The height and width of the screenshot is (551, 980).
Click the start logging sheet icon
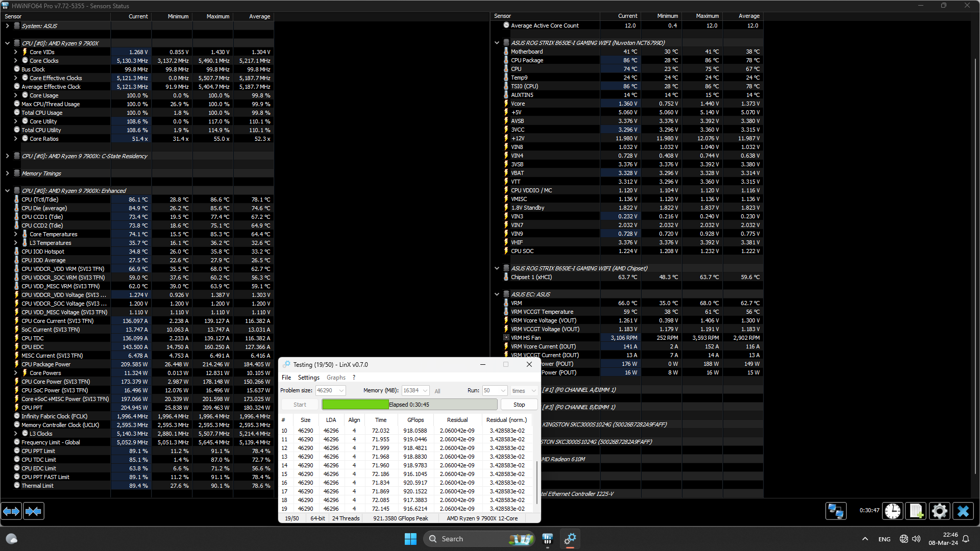coord(916,511)
